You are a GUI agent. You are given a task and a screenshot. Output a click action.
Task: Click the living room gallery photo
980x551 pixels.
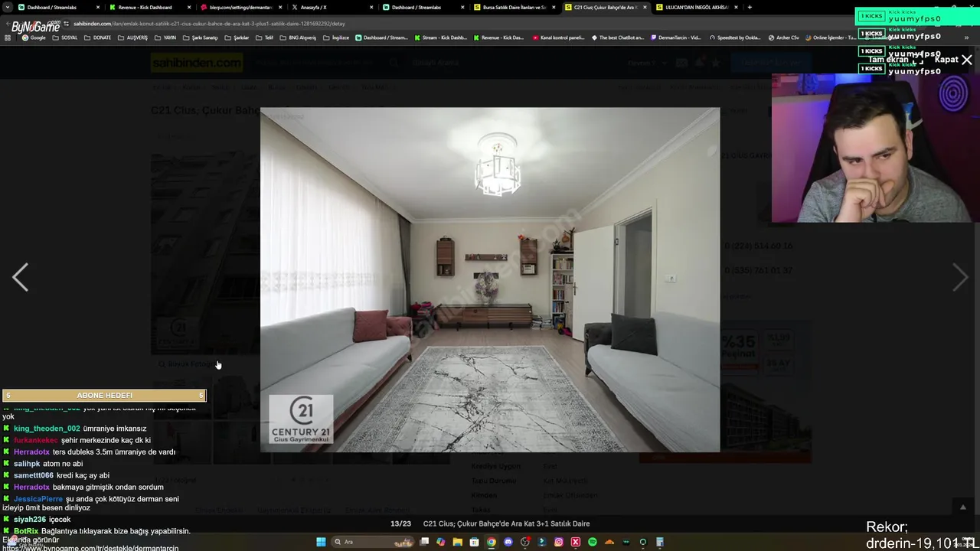point(490,279)
